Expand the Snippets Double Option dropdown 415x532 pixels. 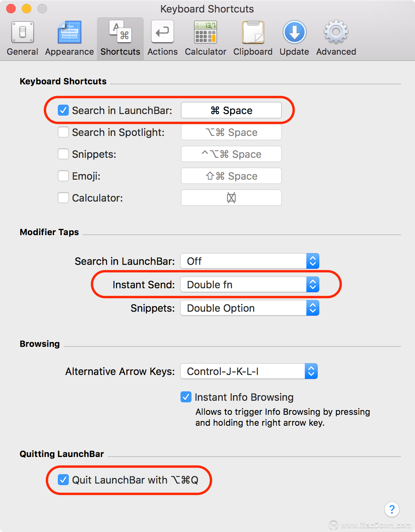tap(250, 308)
